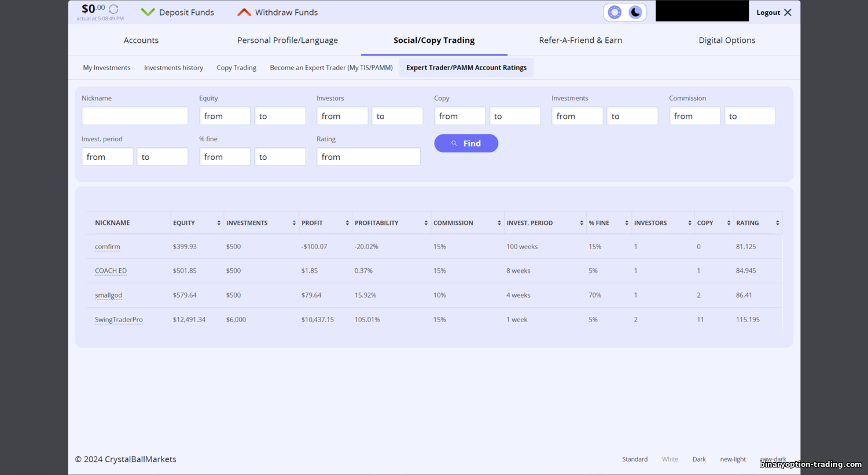Refresh the account balance
Image resolution: width=868 pixels, height=475 pixels.
click(x=113, y=9)
